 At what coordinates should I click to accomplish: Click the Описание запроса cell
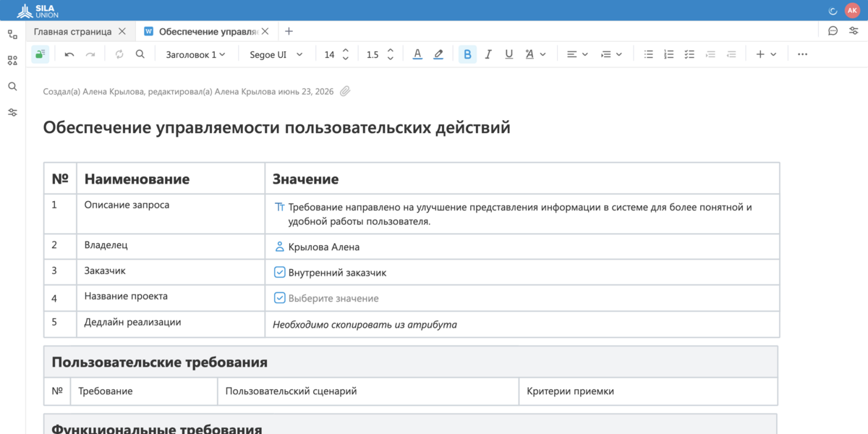pos(171,214)
